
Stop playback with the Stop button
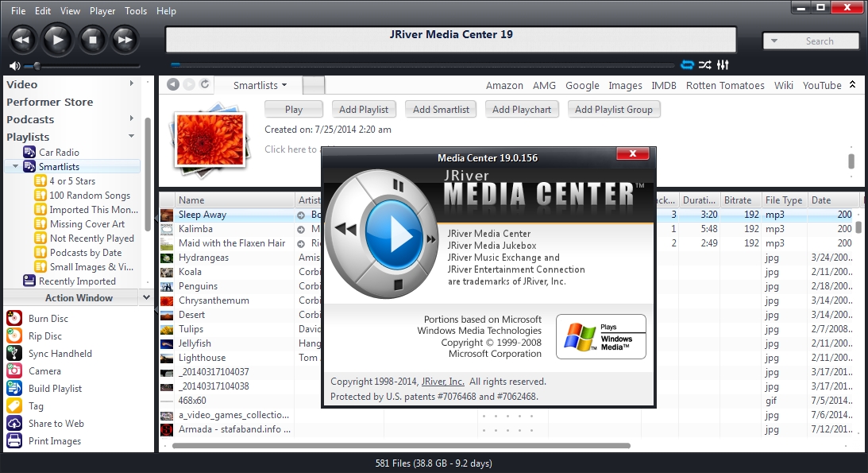click(92, 39)
